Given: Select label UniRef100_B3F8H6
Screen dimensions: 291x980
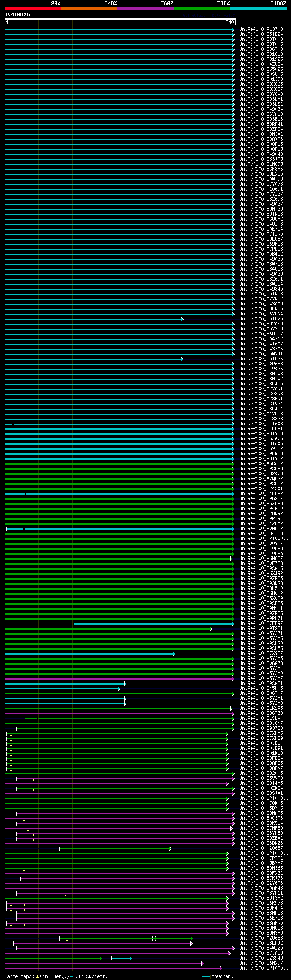Looking at the screenshot, I should (261, 169).
